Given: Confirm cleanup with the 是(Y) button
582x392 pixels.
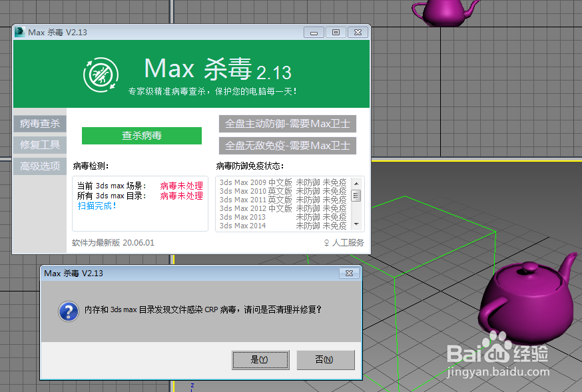Looking at the screenshot, I should (x=260, y=360).
